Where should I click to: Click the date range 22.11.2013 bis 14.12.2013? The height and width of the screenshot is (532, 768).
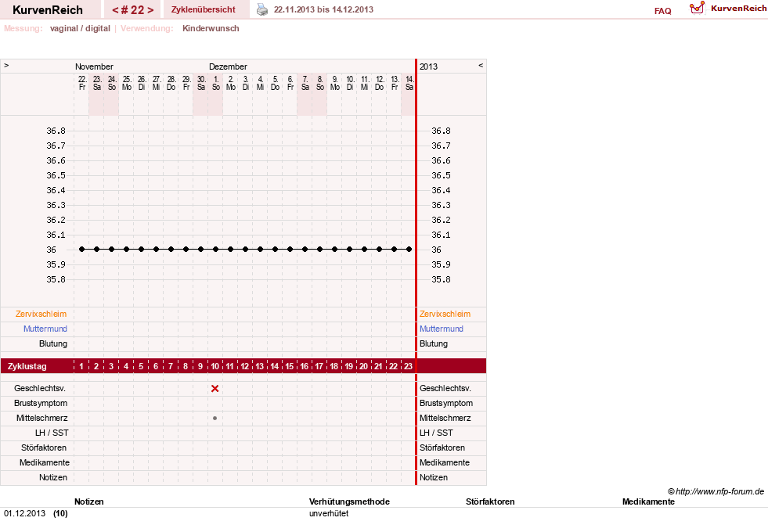coord(323,9)
